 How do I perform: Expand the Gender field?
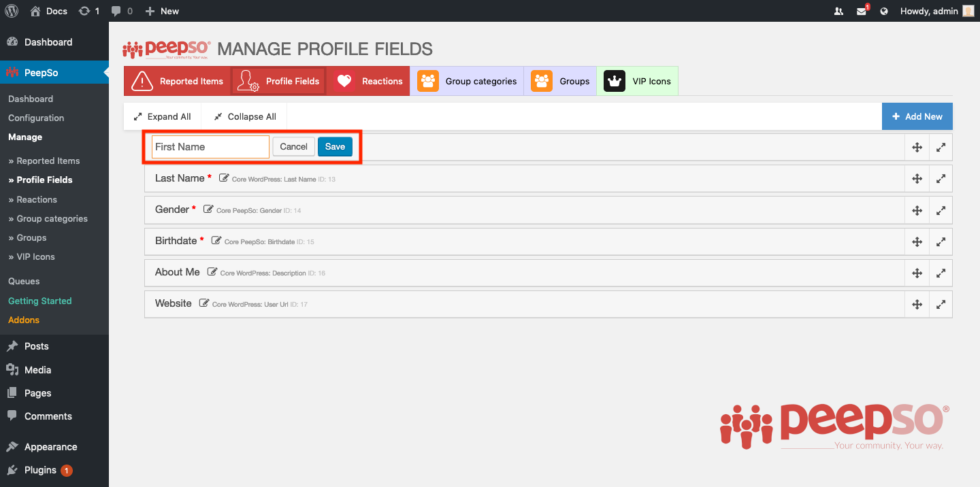941,210
